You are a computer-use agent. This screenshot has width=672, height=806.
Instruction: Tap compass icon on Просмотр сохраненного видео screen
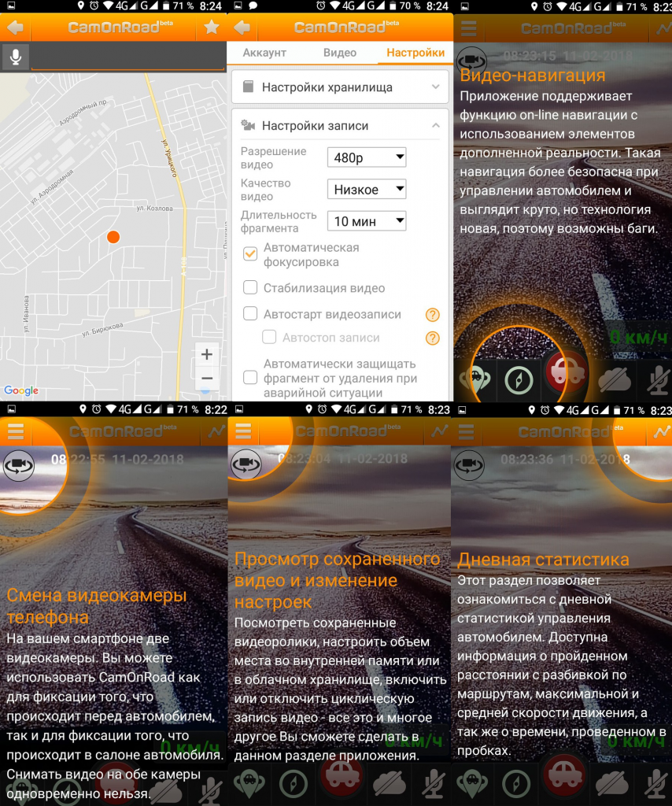[x=294, y=783]
